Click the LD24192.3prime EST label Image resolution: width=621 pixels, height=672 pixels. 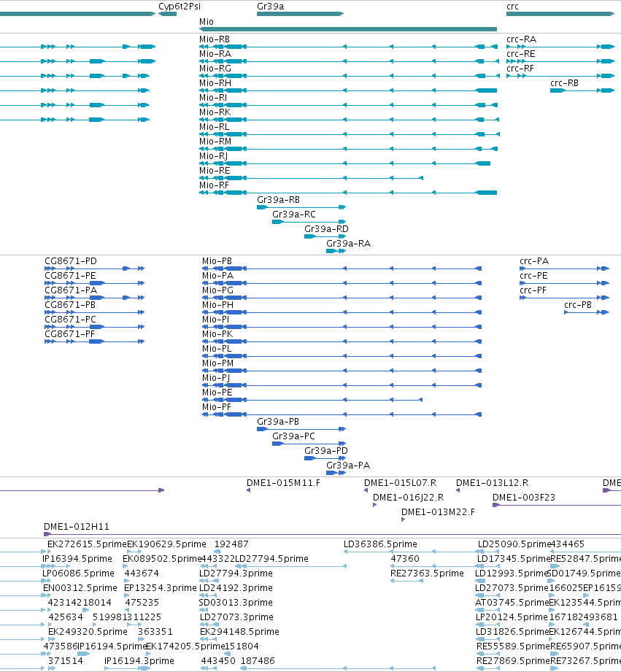coord(236,588)
